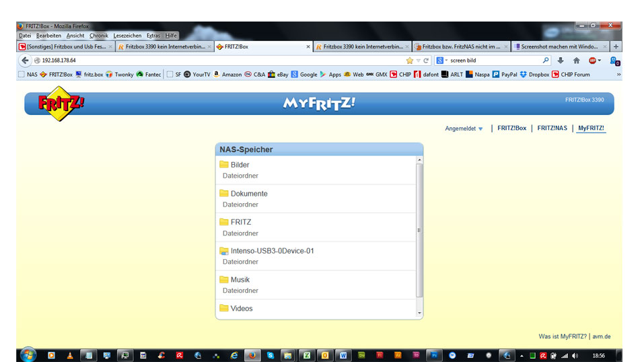Show more bookmarks chevron
Image resolution: width=644 pixels, height=362 pixels.
click(618, 75)
